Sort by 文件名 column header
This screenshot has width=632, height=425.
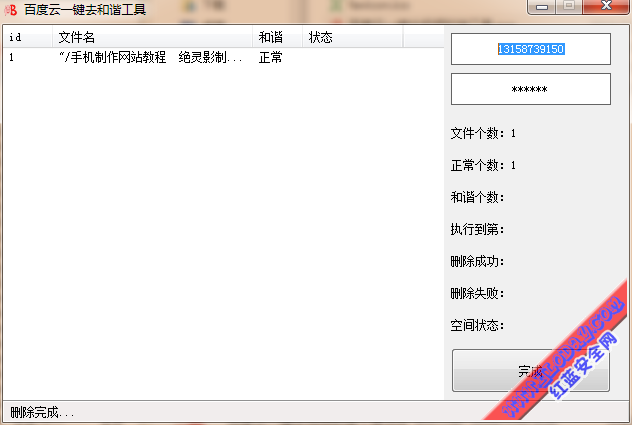tap(152, 37)
